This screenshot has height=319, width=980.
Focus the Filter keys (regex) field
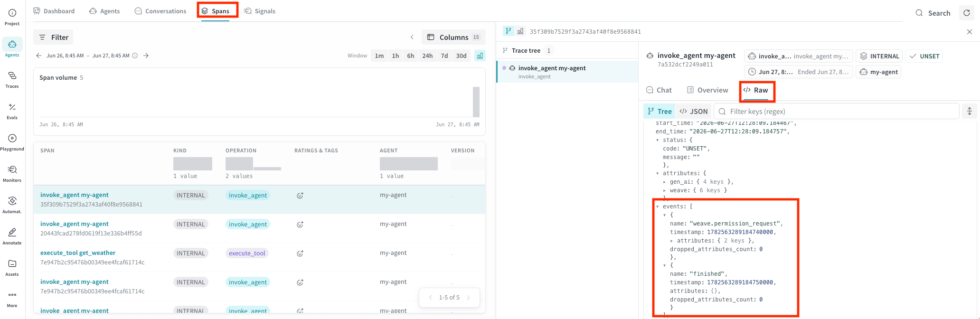837,111
